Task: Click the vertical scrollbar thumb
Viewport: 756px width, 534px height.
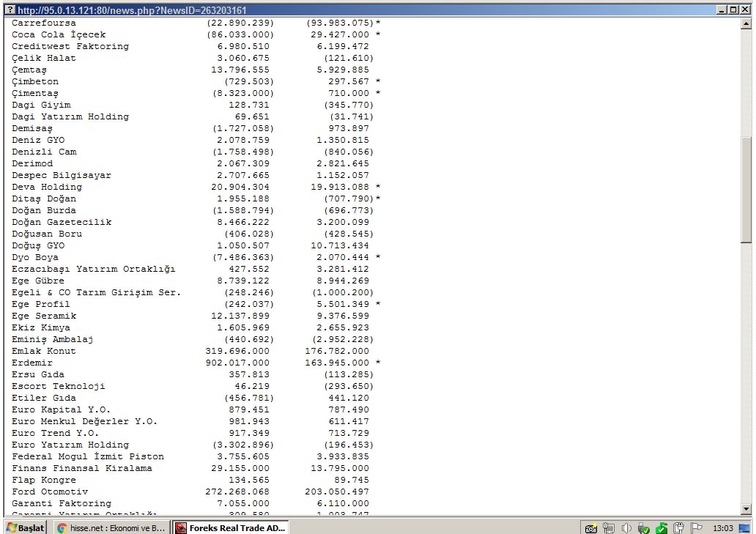Action: click(x=746, y=189)
